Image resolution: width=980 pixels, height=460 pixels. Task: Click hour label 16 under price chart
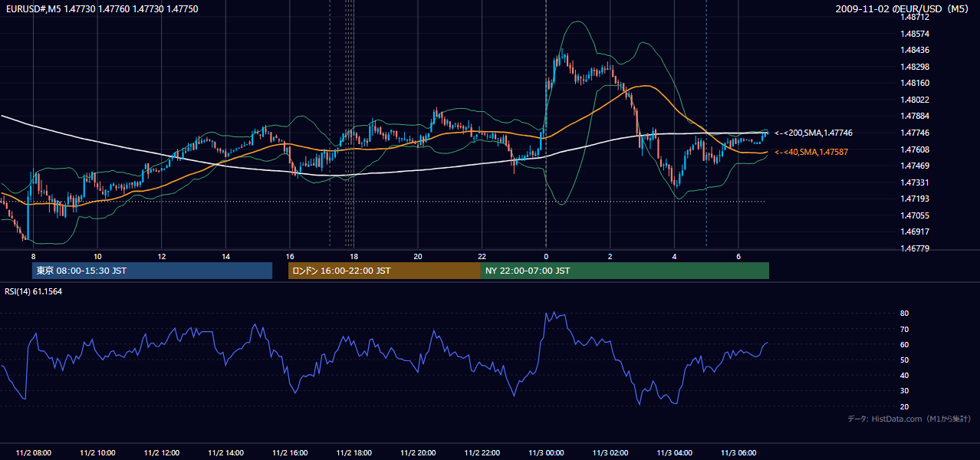[290, 256]
